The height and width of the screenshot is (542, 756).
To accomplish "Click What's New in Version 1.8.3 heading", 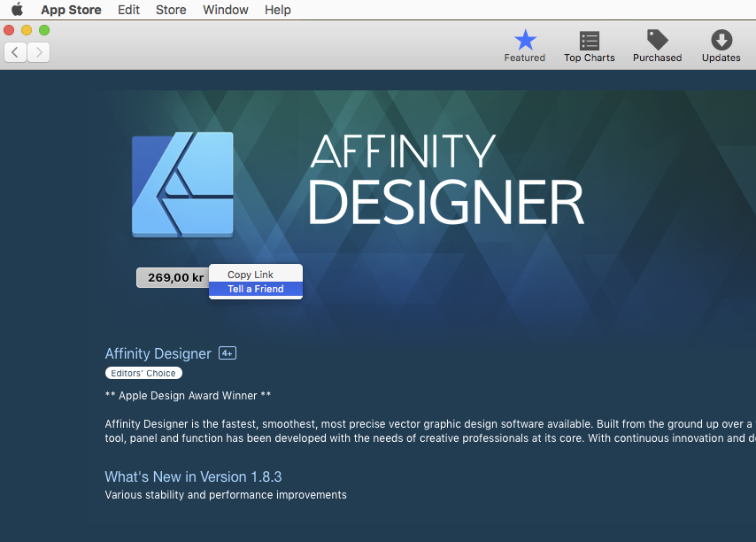I will 193,476.
